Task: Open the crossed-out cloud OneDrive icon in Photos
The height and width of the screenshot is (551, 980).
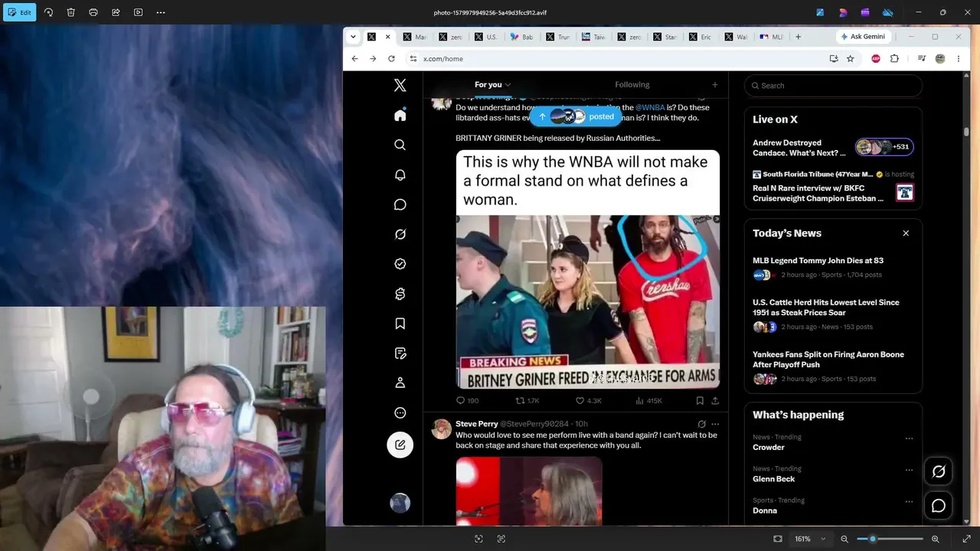Action: point(888,12)
